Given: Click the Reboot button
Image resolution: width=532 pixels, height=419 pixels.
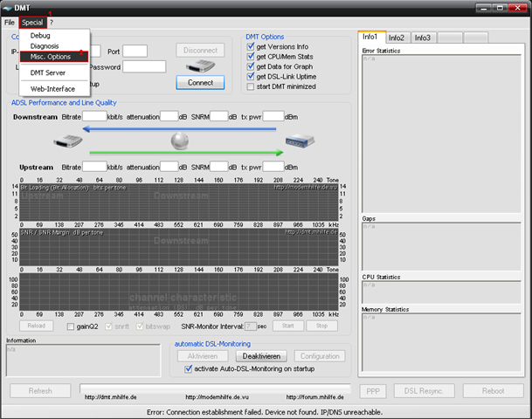Looking at the screenshot, I should (494, 391).
